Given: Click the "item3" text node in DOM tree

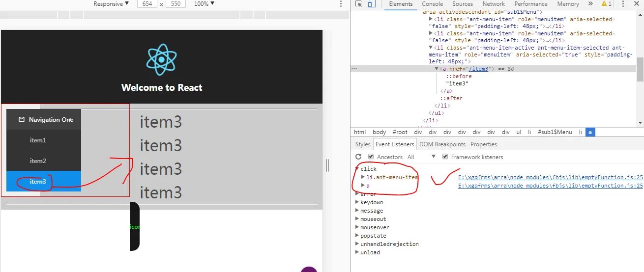Looking at the screenshot, I should [x=457, y=83].
